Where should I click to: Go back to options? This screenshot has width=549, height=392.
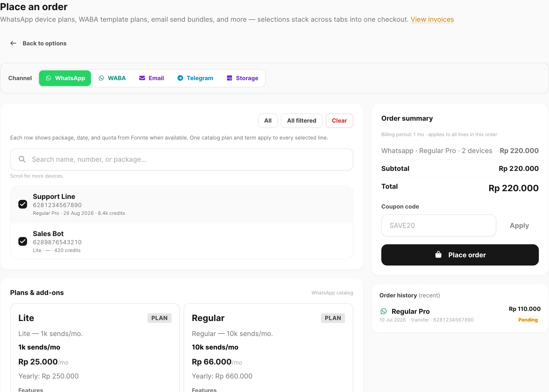[x=38, y=43]
